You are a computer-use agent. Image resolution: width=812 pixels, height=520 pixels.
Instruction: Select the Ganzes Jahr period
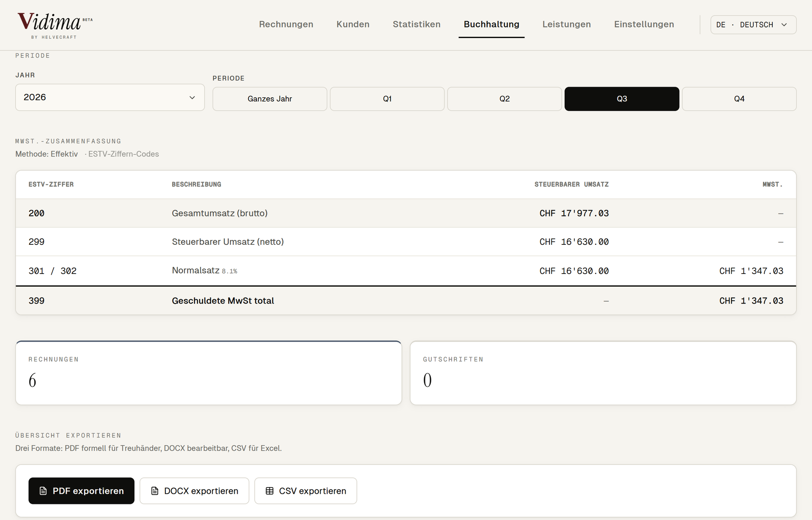(x=270, y=99)
